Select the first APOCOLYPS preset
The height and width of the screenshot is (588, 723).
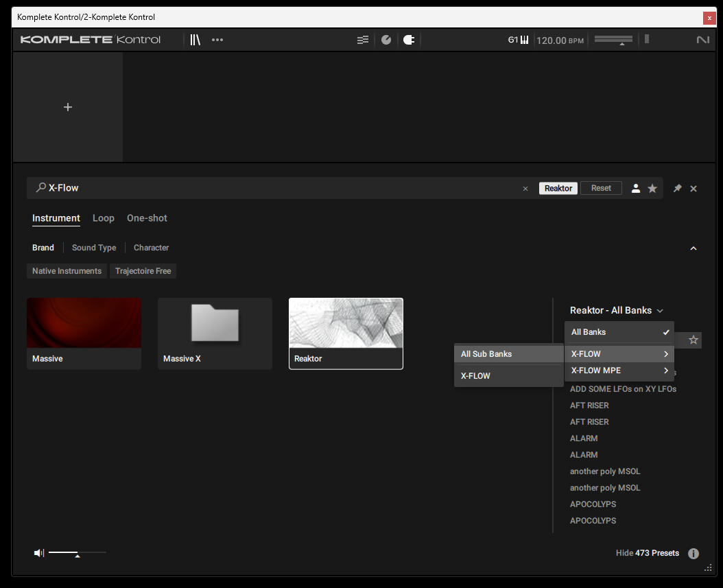(x=593, y=504)
